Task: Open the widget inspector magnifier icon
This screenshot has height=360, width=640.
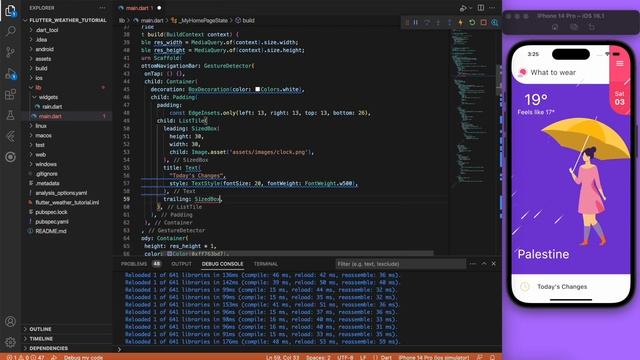Action: click(x=495, y=22)
